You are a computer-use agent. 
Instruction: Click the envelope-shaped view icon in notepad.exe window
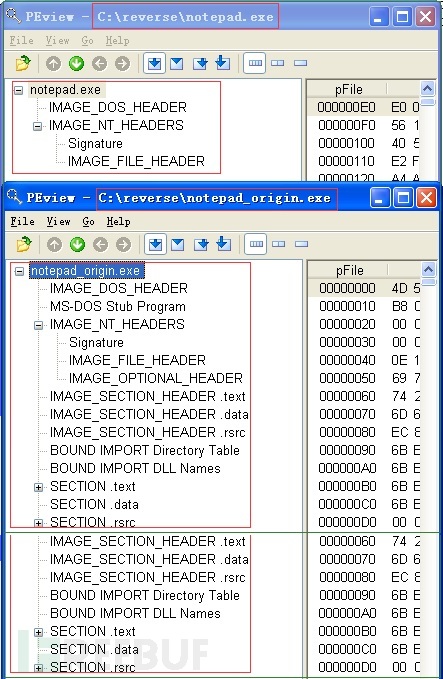pos(176,64)
